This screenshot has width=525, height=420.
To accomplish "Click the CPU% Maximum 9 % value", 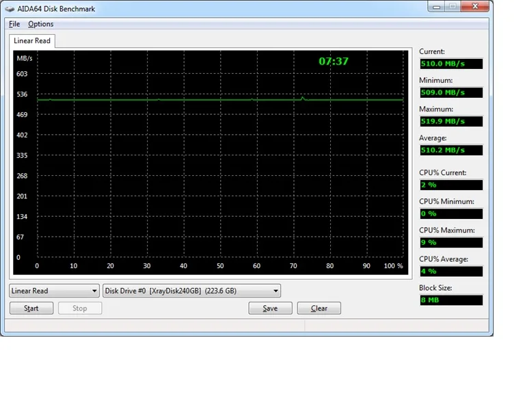I will click(x=451, y=242).
